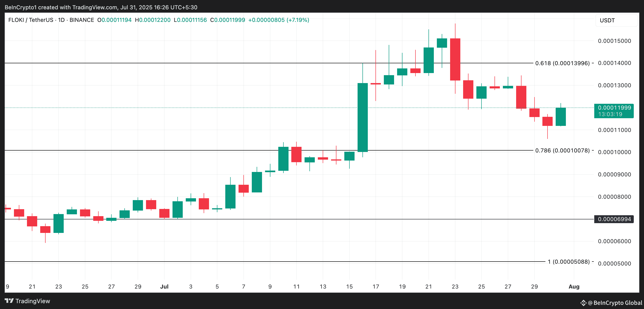Select the 0.786 (0.00010078) Fibonacci label
The image size is (644, 309).
click(x=562, y=150)
